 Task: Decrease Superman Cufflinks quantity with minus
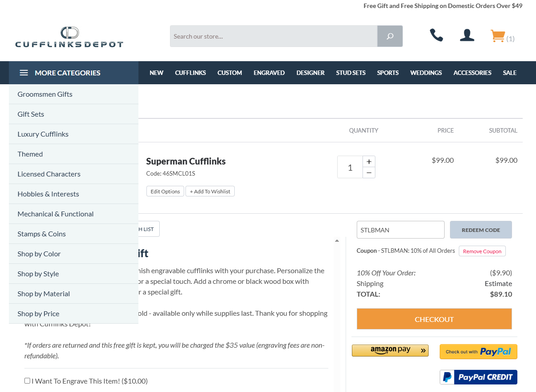pos(369,173)
